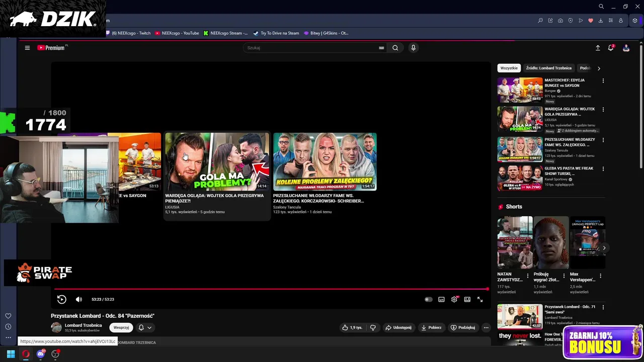
Task: Click the browser heart bookmark icon
Action: tap(591, 21)
